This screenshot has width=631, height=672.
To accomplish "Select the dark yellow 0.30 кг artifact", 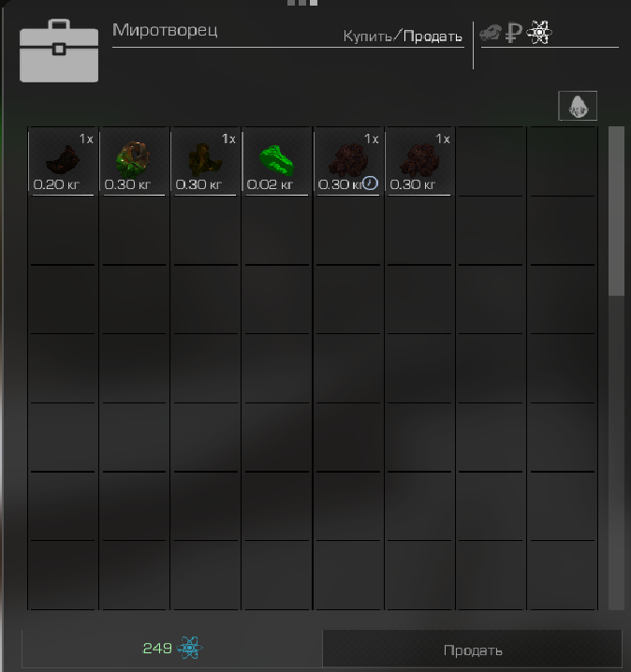I will click(x=205, y=162).
